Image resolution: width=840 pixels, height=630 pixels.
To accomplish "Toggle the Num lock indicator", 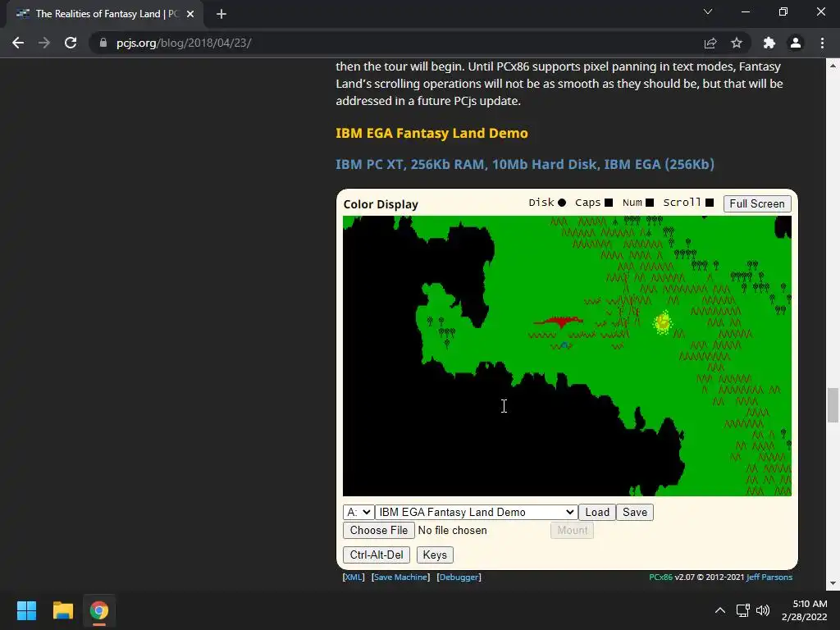I will click(x=650, y=203).
